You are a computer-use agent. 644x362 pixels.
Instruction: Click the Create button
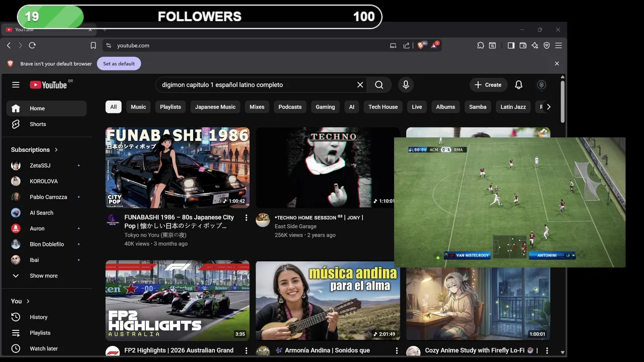coord(488,85)
